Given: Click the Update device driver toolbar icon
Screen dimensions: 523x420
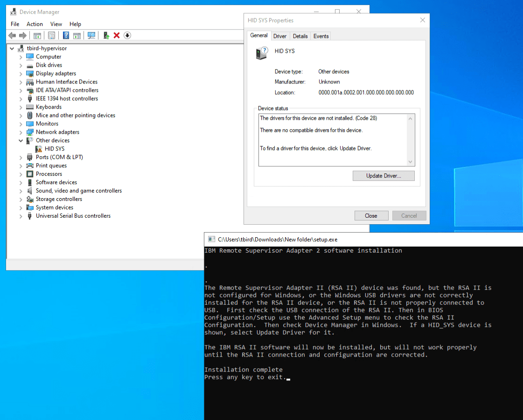Looking at the screenshot, I should pyautogui.click(x=106, y=35).
